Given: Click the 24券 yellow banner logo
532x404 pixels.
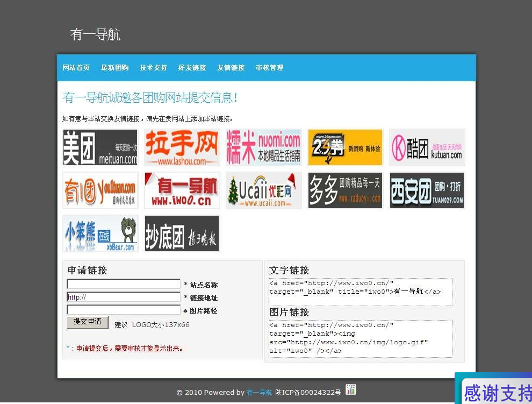Looking at the screenshot, I should [x=345, y=147].
